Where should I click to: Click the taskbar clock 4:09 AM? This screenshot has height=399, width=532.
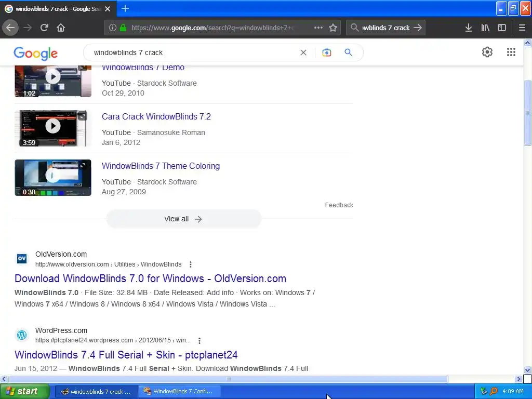513,391
